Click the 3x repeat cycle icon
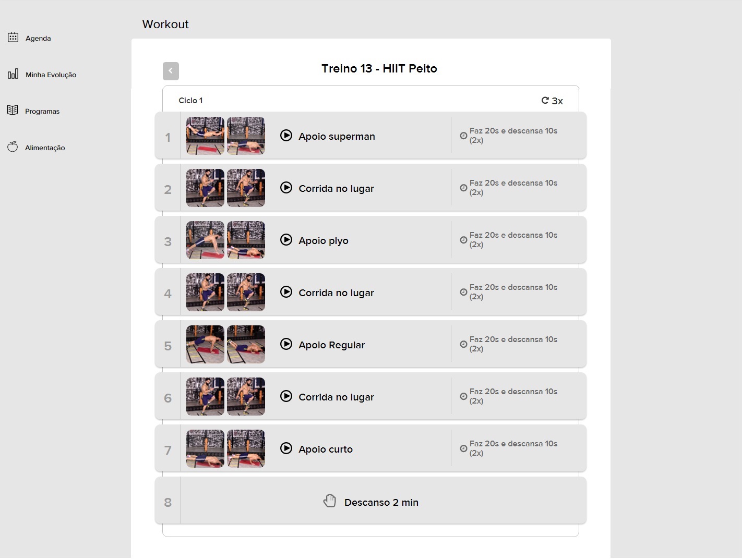742x560 pixels. point(545,100)
